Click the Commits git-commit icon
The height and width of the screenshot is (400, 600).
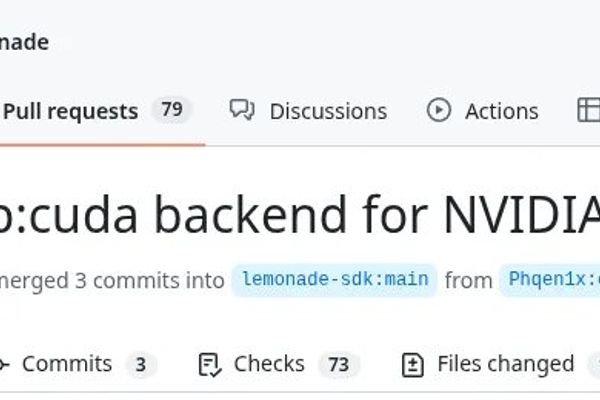point(4,364)
